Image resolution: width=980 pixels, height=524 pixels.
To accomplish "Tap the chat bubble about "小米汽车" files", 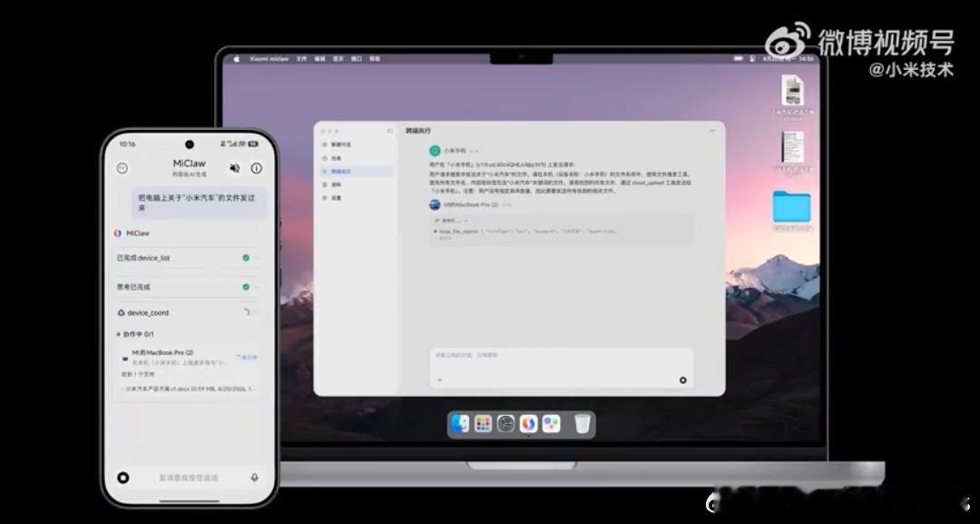I will 198,202.
